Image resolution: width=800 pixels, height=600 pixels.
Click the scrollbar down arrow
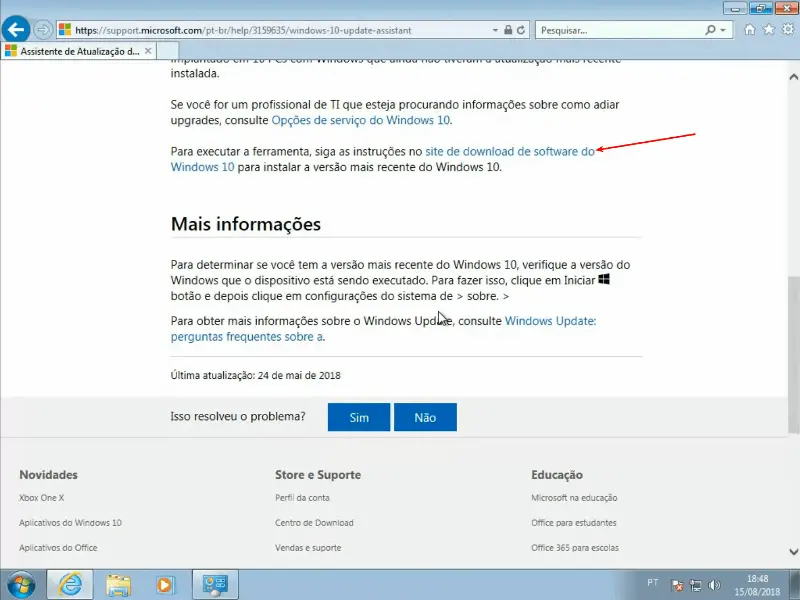pyautogui.click(x=793, y=552)
